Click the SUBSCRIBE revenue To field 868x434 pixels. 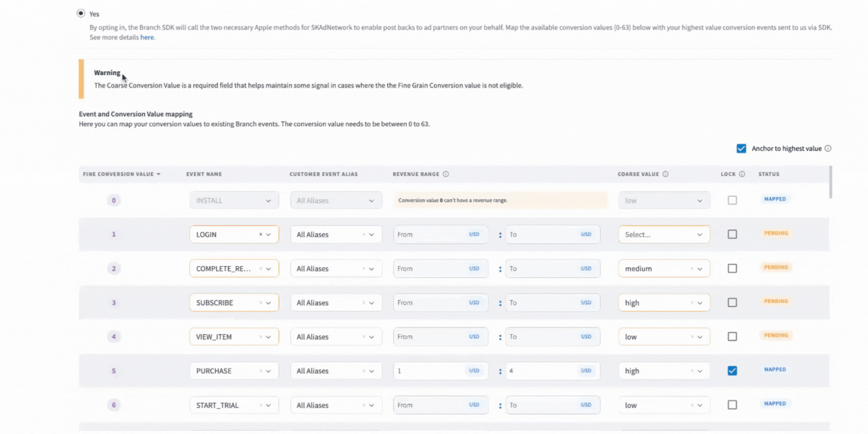[x=542, y=302]
